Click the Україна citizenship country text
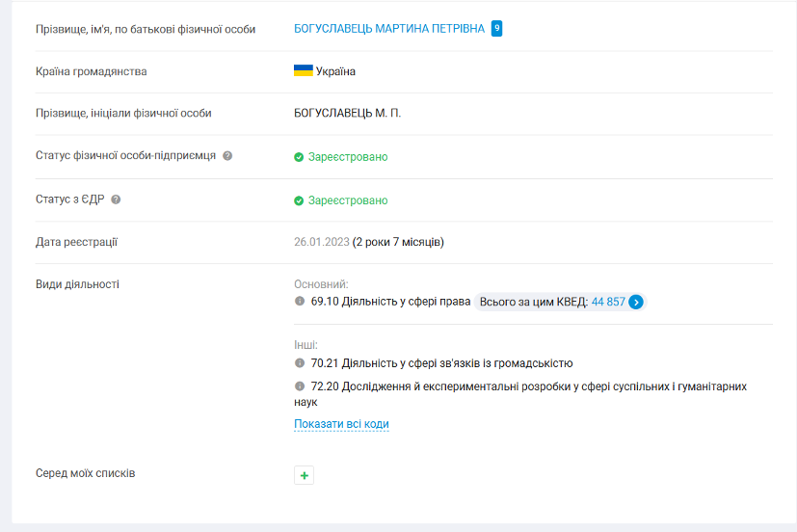 pyautogui.click(x=335, y=71)
